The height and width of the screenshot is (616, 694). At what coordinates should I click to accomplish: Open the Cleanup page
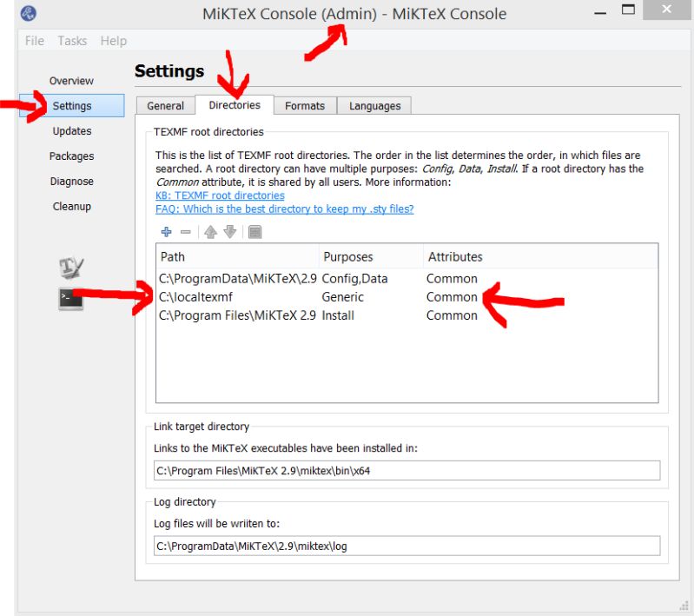[72, 207]
